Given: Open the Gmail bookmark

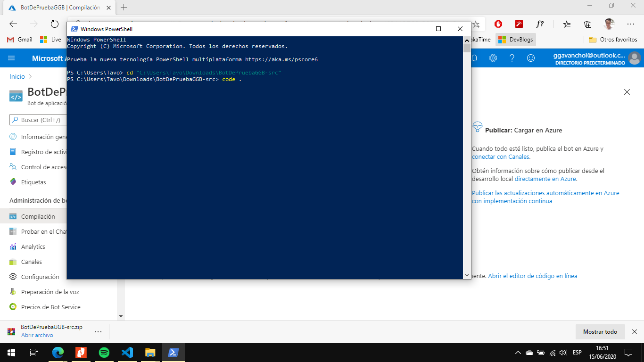Looking at the screenshot, I should [x=20, y=40].
